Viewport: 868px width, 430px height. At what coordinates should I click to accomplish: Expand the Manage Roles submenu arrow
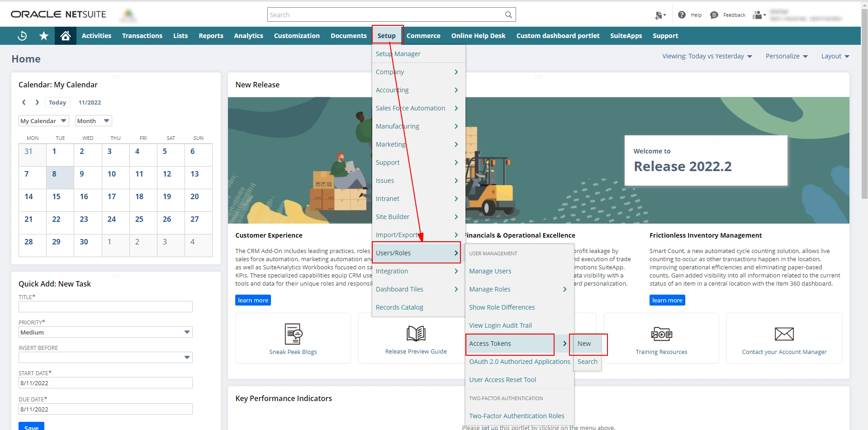564,289
